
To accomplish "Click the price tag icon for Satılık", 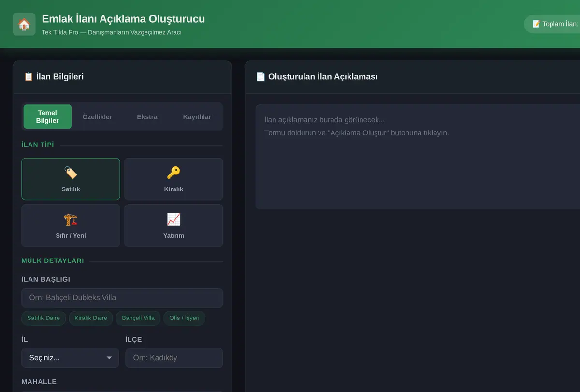I will pos(71,173).
